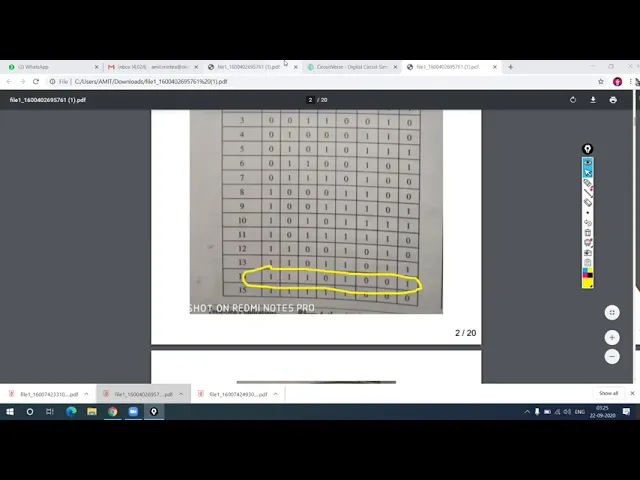Expand options for file1_16004026957 download
This screenshot has width=640, height=480.
(x=181, y=394)
